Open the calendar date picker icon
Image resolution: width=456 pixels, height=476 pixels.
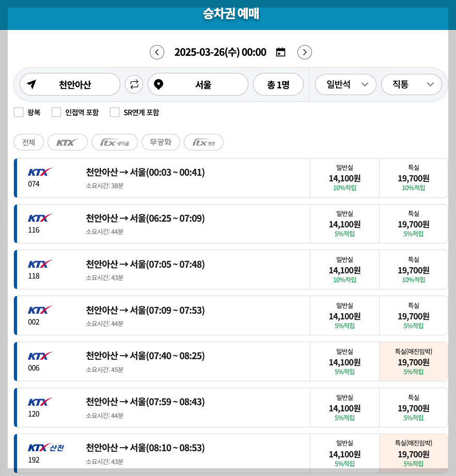[279, 52]
